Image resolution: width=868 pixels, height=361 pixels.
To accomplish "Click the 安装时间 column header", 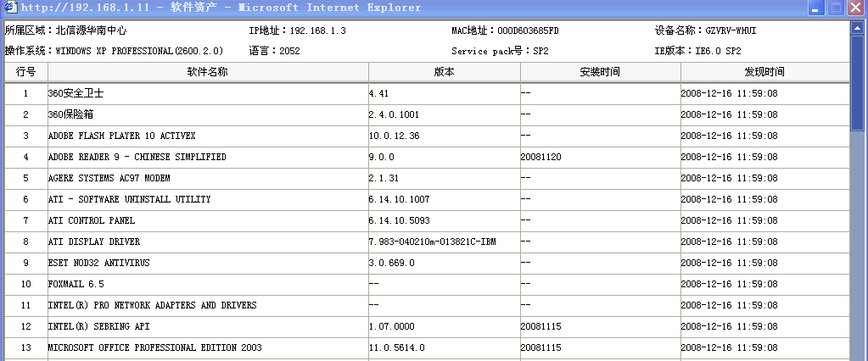I will pos(600,72).
